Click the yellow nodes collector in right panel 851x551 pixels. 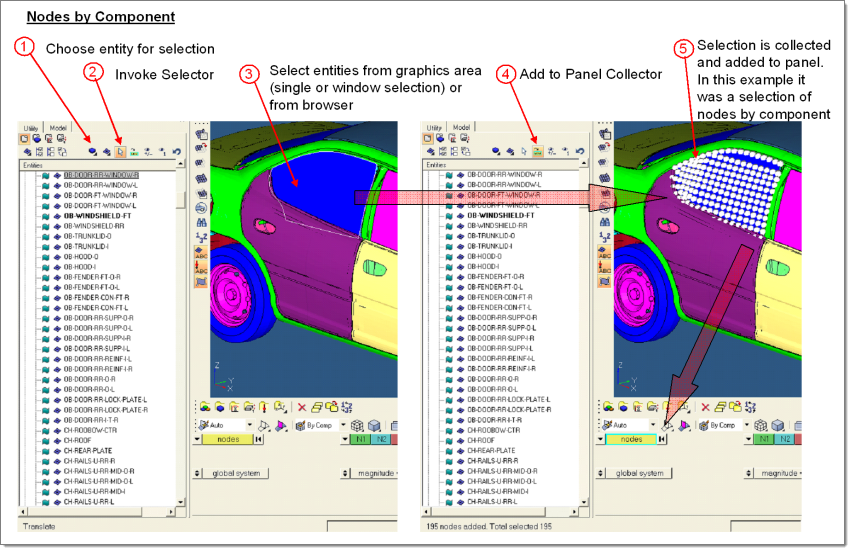pyautogui.click(x=631, y=439)
